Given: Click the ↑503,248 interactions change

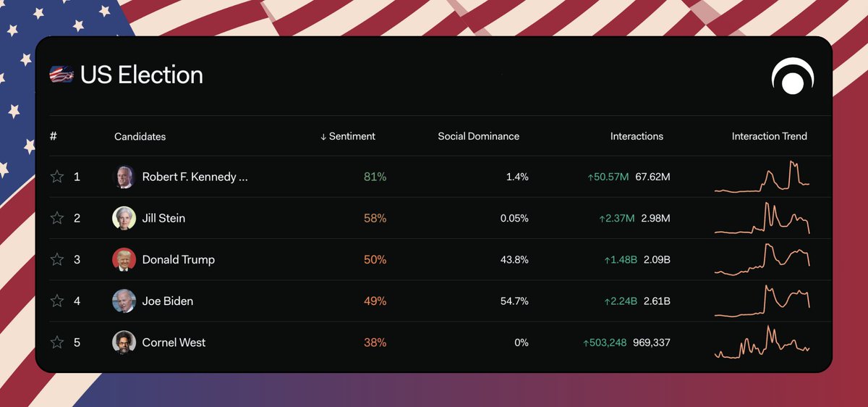Looking at the screenshot, I should tap(605, 342).
